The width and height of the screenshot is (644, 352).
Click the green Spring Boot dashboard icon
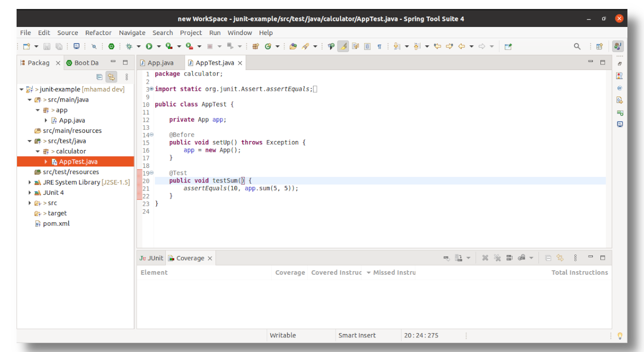click(111, 46)
